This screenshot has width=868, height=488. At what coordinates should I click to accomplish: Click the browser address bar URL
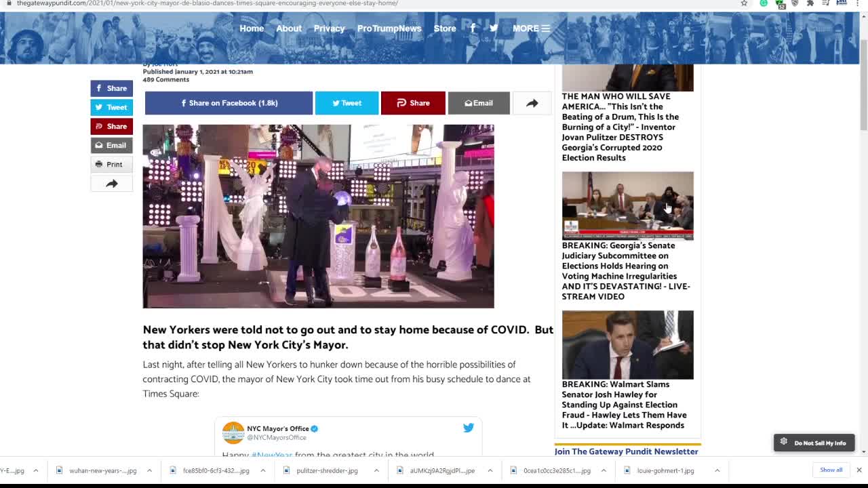[208, 3]
